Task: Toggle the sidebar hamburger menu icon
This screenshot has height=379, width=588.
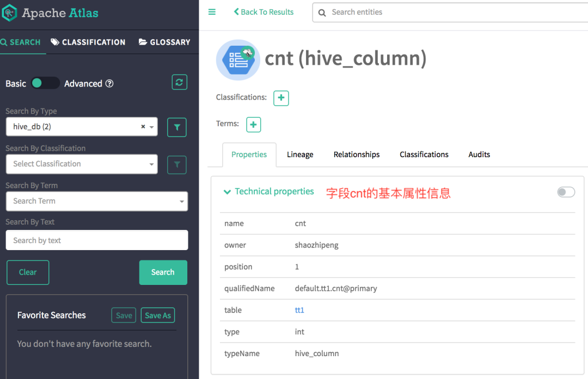Action: click(x=212, y=12)
